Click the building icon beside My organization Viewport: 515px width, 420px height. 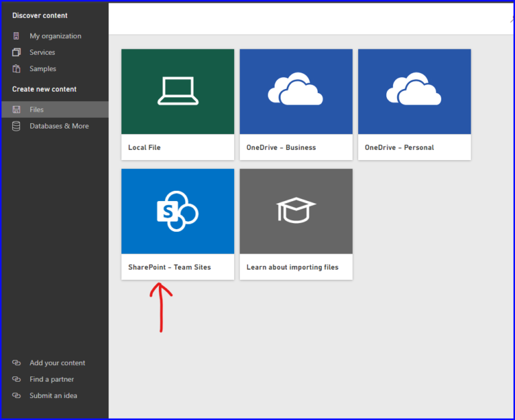click(x=17, y=36)
